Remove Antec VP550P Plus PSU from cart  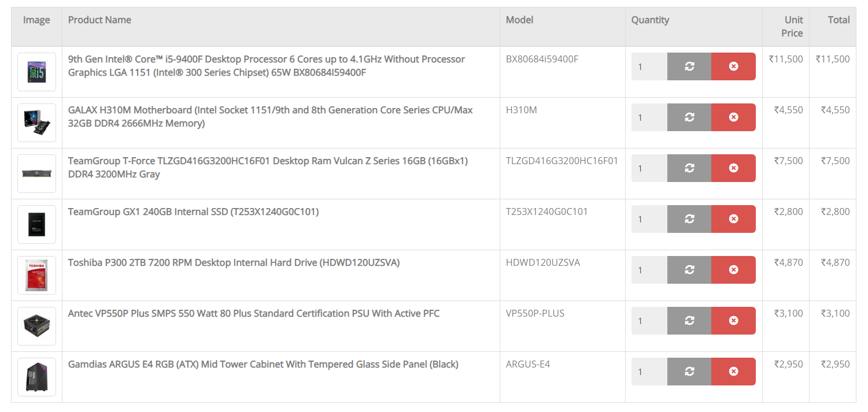tap(733, 321)
